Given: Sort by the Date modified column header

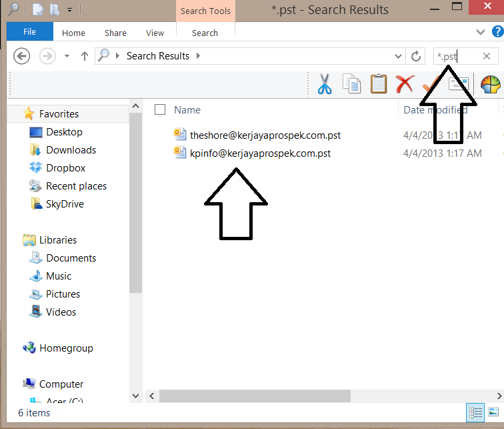Looking at the screenshot, I should point(435,110).
